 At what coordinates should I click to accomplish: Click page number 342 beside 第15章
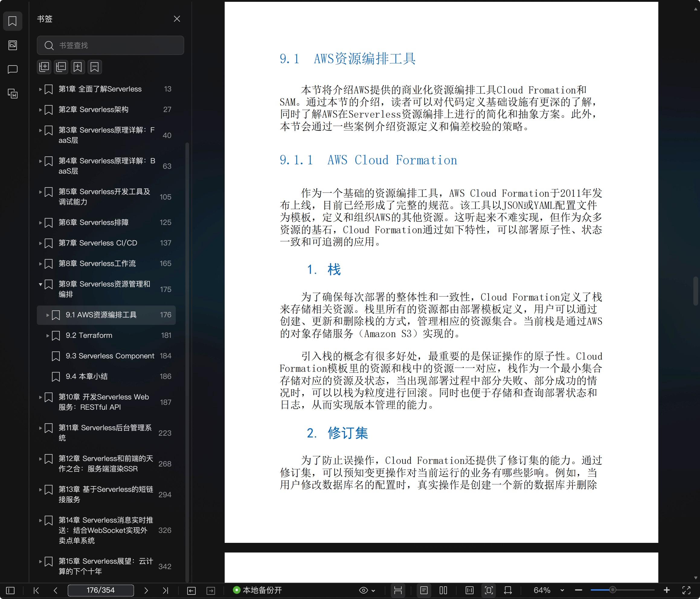(165, 566)
